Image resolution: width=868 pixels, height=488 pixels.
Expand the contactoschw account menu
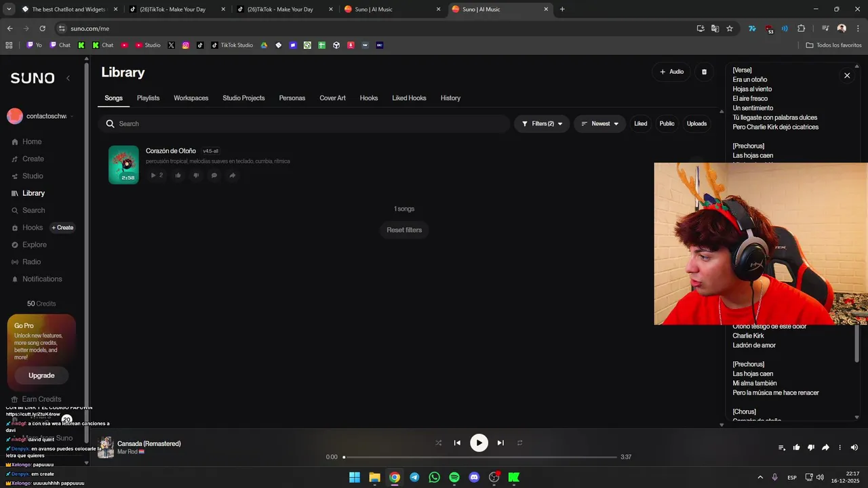tap(40, 116)
